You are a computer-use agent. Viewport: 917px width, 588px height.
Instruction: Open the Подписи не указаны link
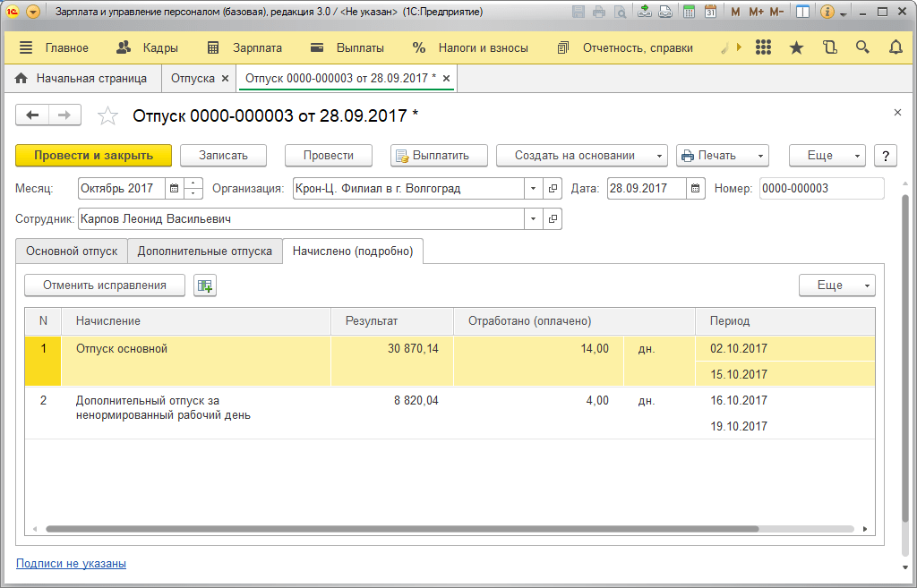(x=71, y=564)
